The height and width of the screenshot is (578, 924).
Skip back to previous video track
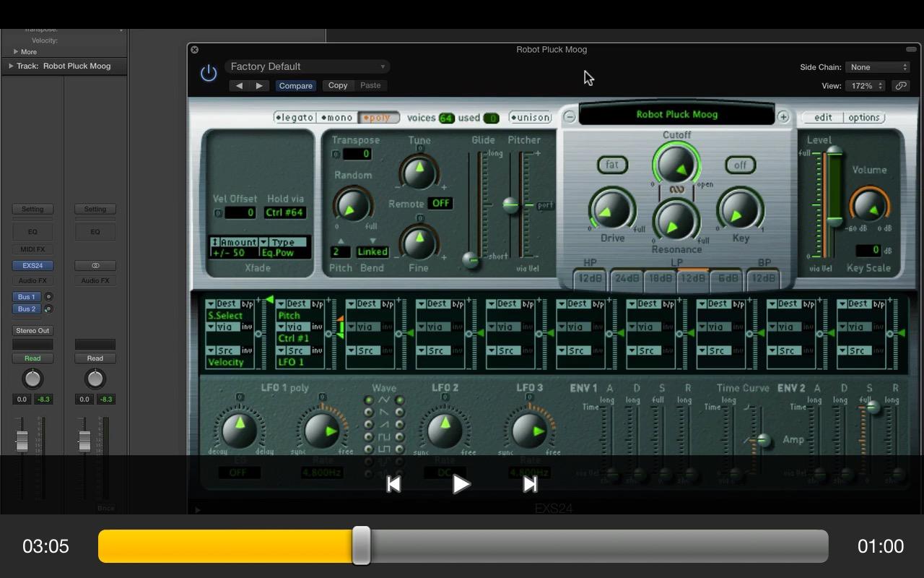(393, 484)
